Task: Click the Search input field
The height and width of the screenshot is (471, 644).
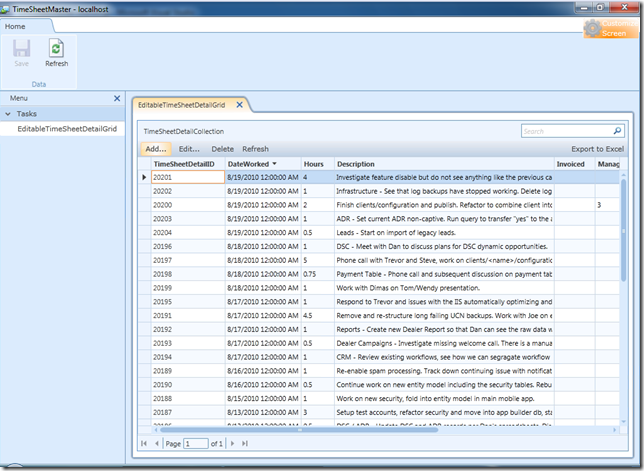Action: [567, 131]
